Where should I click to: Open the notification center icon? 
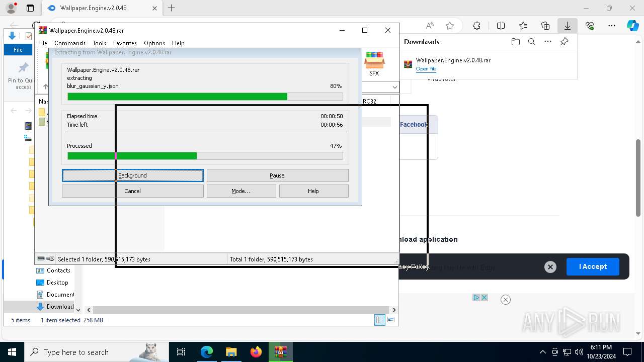point(627,352)
